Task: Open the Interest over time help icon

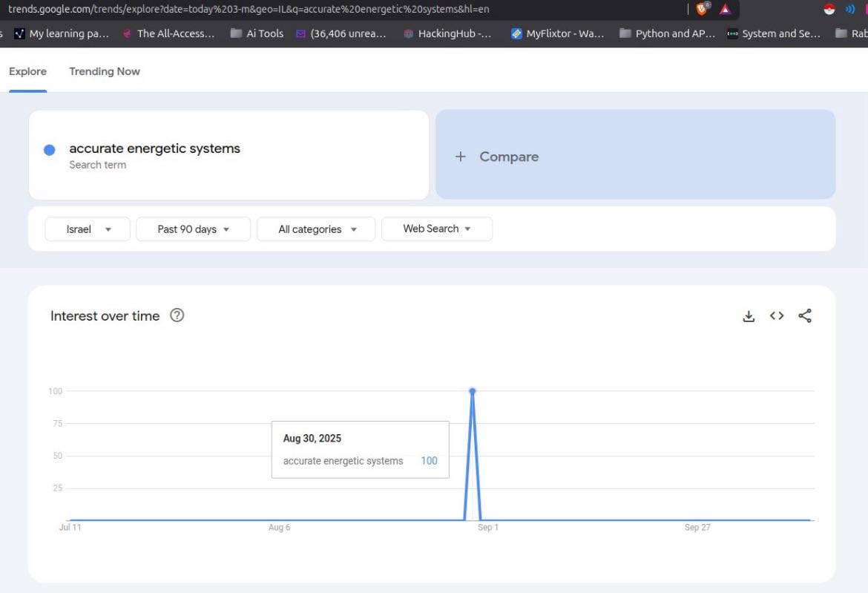Action: [177, 315]
